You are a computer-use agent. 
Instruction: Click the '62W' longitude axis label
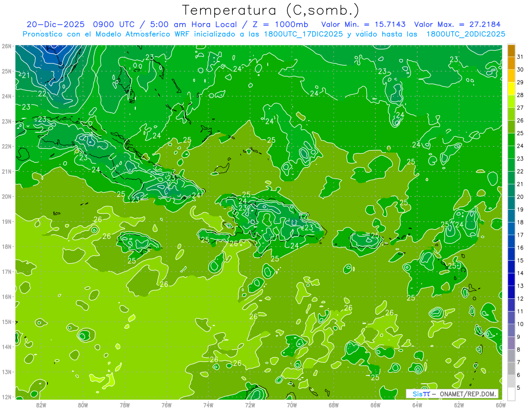tap(459, 405)
